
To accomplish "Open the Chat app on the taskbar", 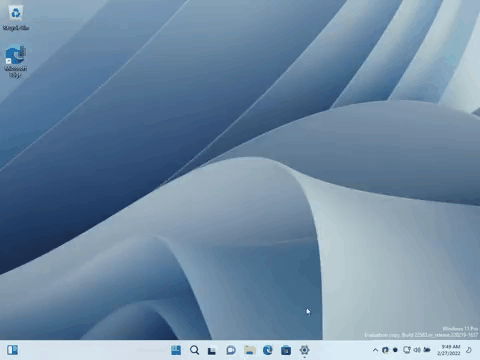I will pos(231,350).
